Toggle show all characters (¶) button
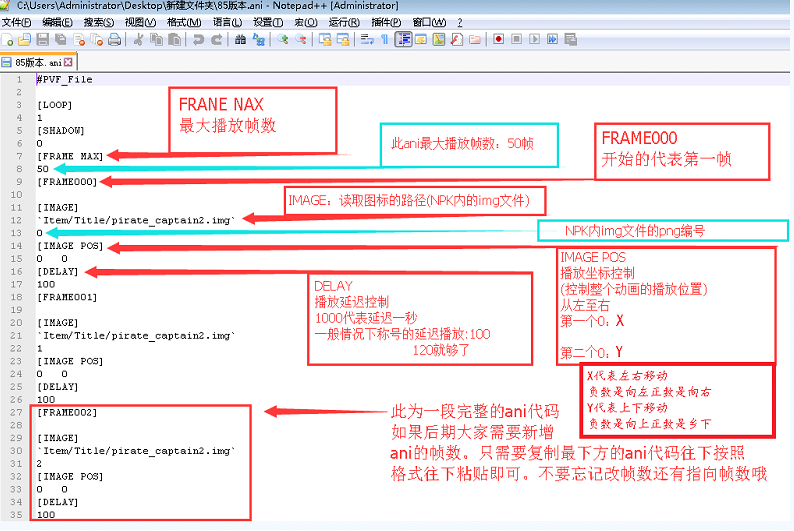The width and height of the screenshot is (794, 531). click(x=385, y=39)
